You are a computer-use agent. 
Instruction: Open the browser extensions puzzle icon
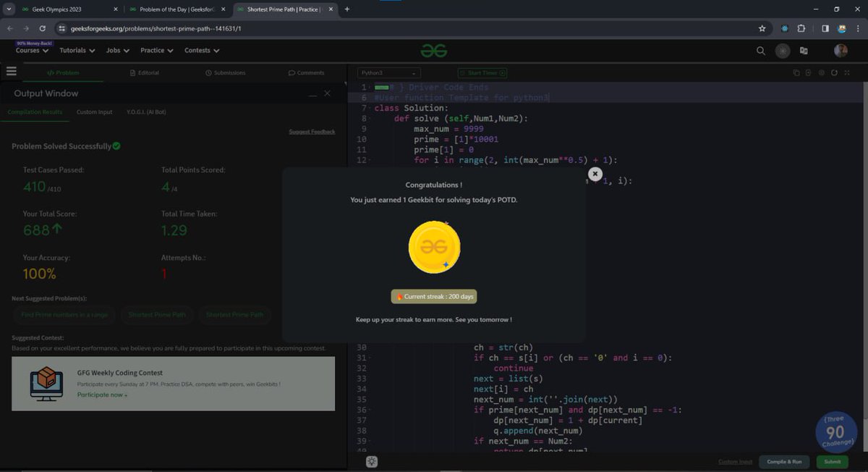click(801, 28)
